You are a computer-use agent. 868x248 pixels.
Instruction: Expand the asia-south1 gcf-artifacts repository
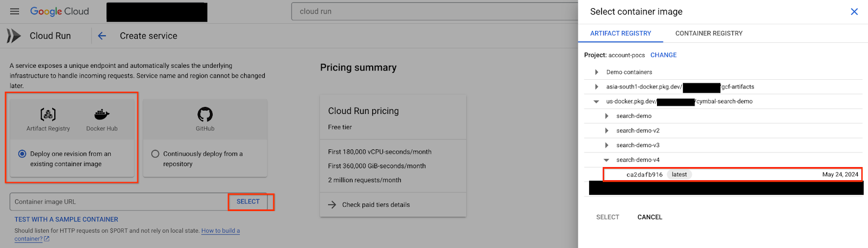tap(597, 87)
